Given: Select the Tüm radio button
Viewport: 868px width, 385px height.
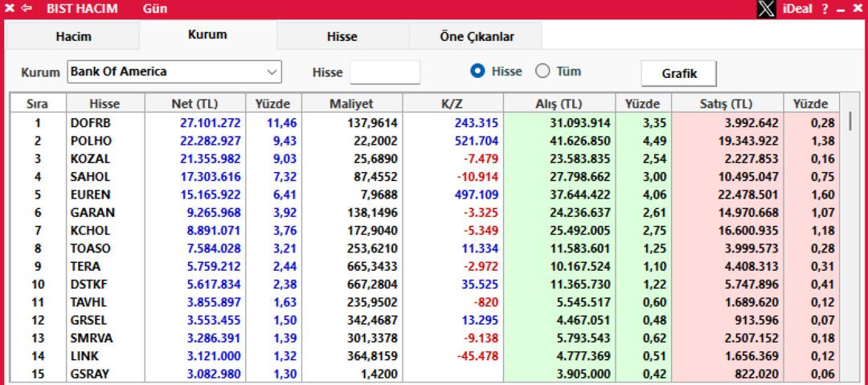Looking at the screenshot, I should coord(542,72).
